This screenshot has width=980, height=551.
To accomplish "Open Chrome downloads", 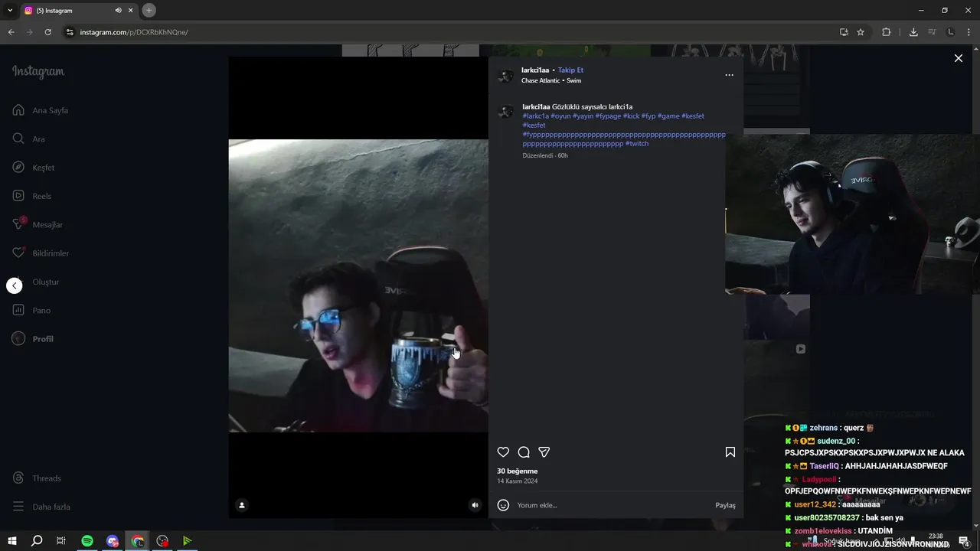I will pyautogui.click(x=913, y=32).
